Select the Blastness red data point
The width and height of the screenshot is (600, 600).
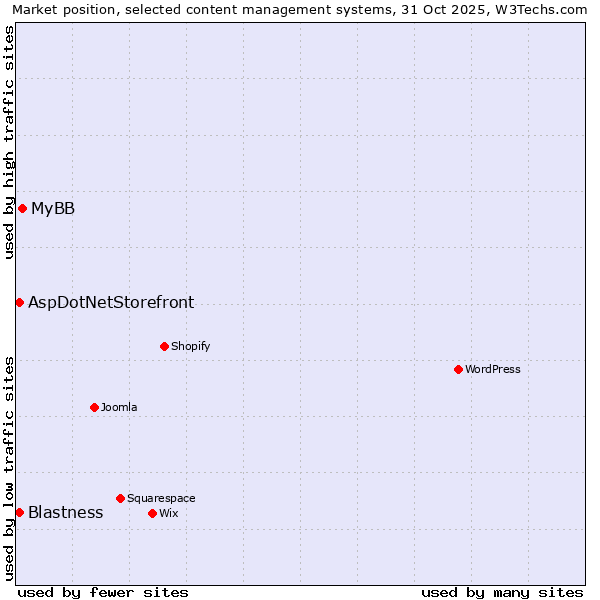coord(19,512)
